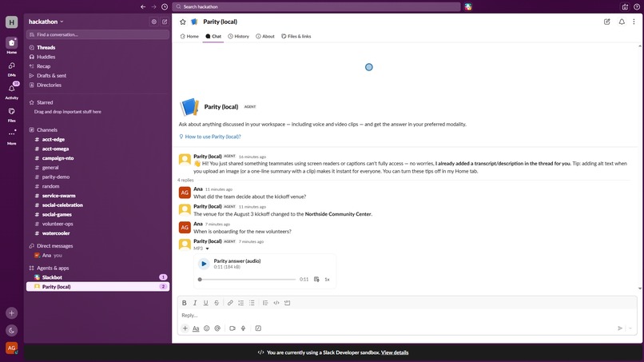Click the help question mark icon
Image resolution: width=644 pixels, height=362 pixels.
point(637,6)
